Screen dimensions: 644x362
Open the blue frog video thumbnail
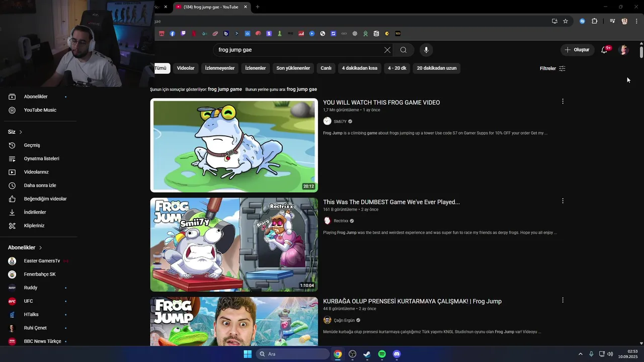point(234,145)
